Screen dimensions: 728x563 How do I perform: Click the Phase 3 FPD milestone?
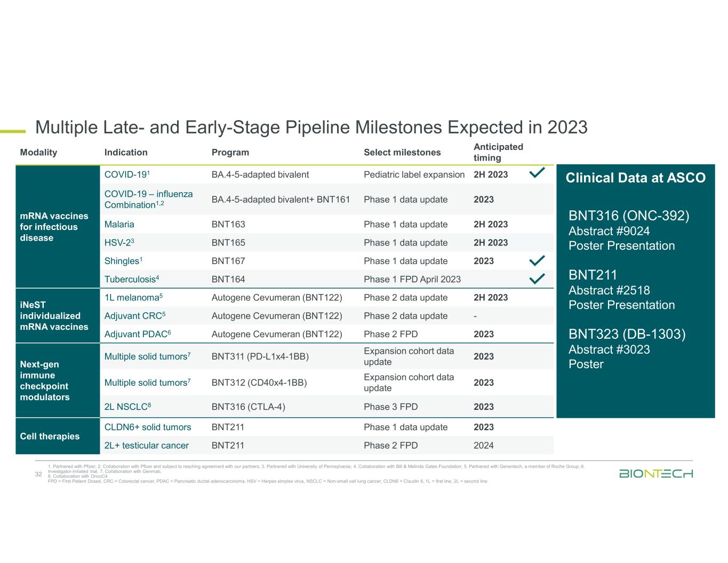[391, 407]
